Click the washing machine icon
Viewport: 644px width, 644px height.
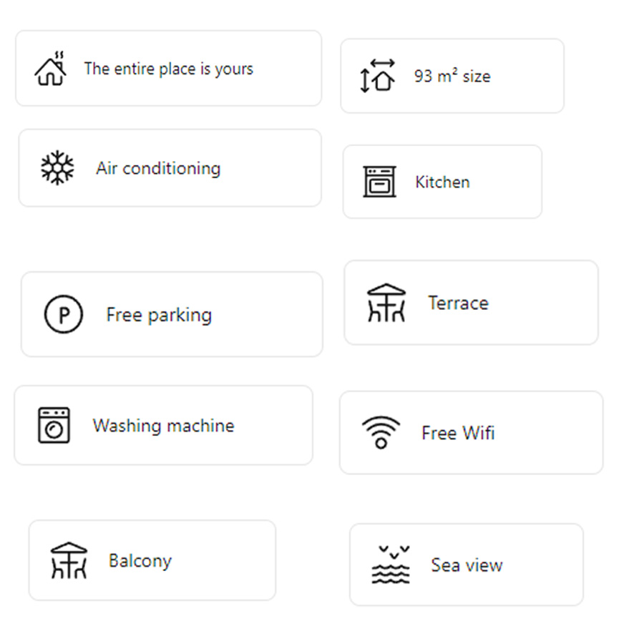(x=54, y=426)
